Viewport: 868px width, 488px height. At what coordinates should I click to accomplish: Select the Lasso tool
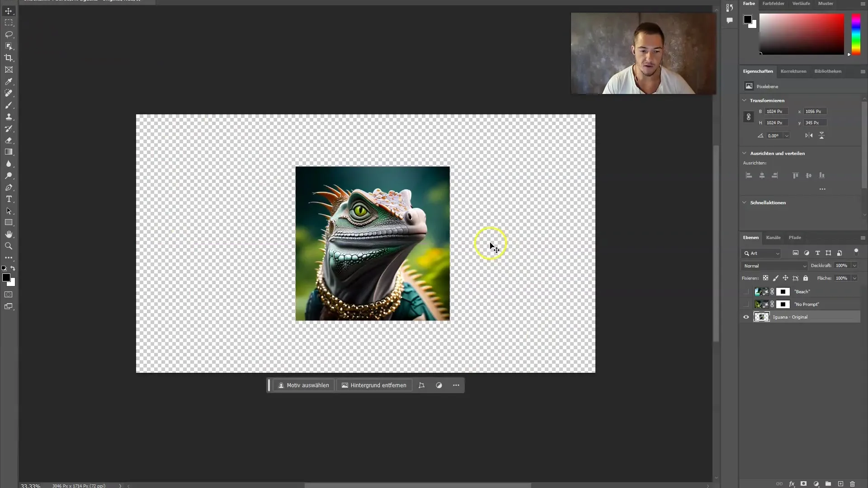(x=9, y=34)
